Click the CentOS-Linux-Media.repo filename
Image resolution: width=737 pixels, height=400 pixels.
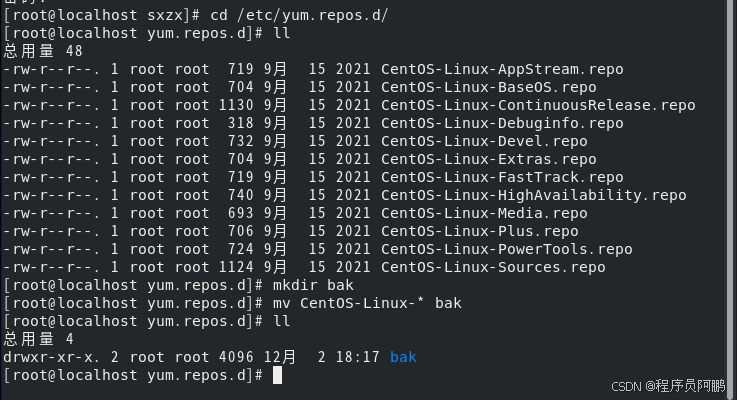click(484, 213)
